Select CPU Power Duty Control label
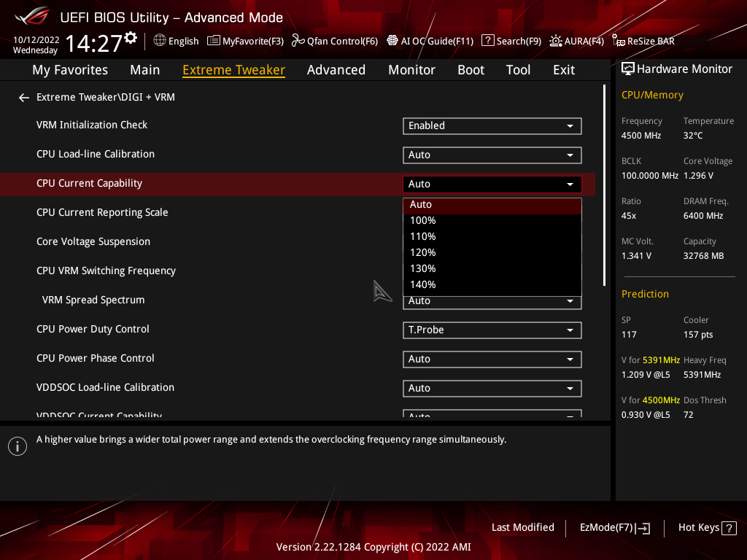The height and width of the screenshot is (560, 747). [x=93, y=329]
